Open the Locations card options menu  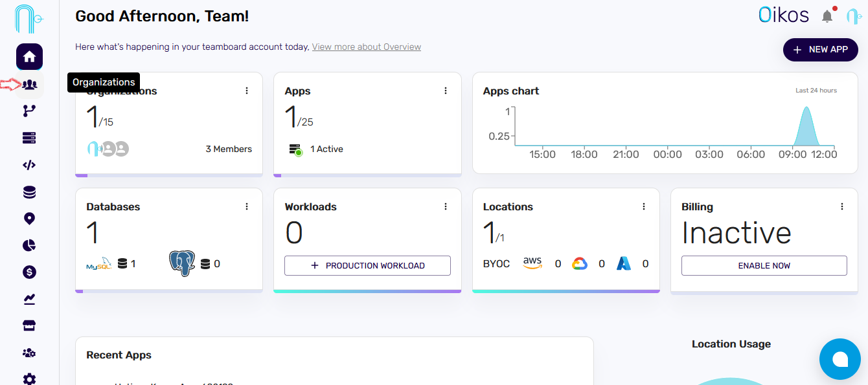644,206
